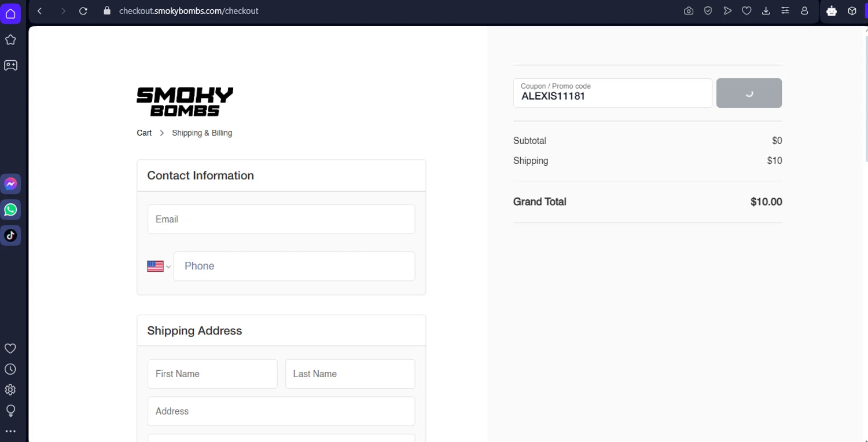Image resolution: width=868 pixels, height=442 pixels.
Task: Go back to the previous page
Action: [x=39, y=11]
